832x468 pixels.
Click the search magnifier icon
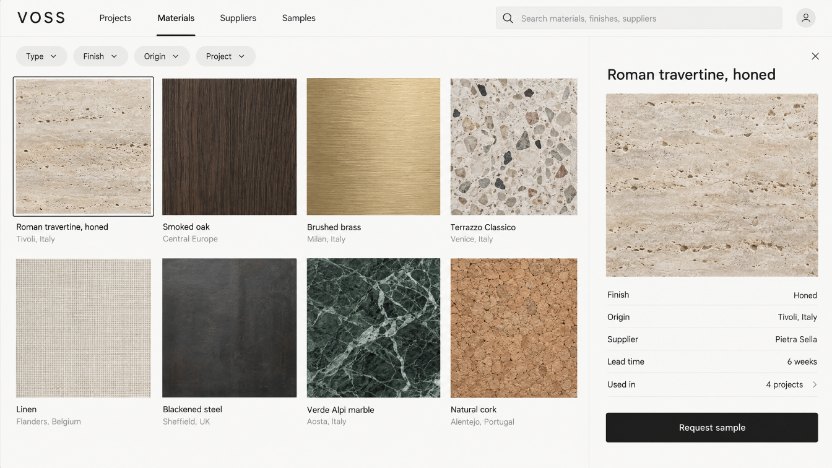point(508,18)
